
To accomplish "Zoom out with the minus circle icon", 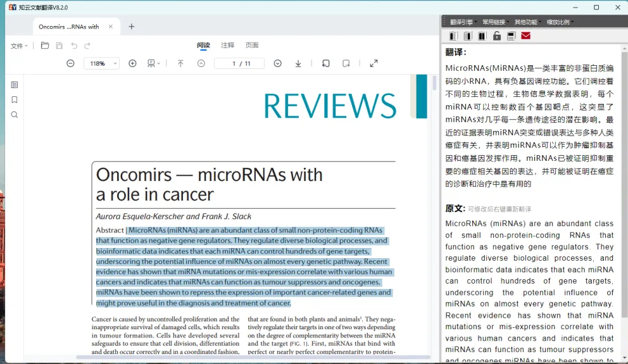I will (x=70, y=63).
